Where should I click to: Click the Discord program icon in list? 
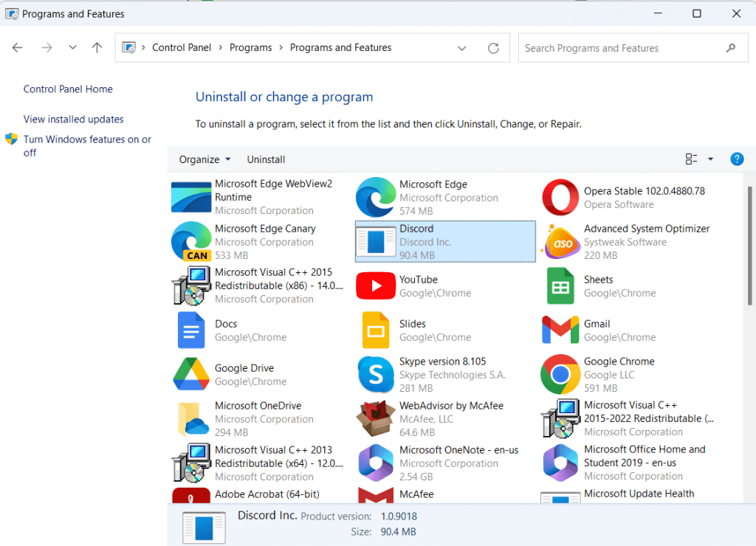[x=376, y=241]
